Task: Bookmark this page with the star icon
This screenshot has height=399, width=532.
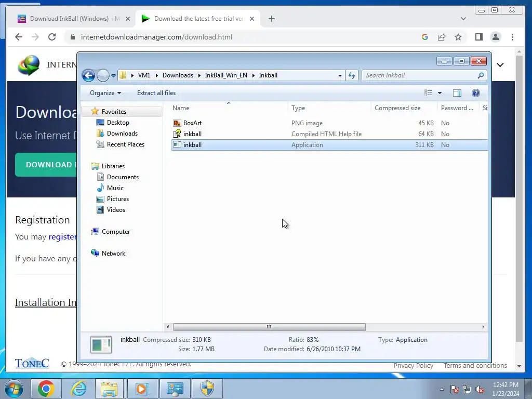Action: point(458,37)
